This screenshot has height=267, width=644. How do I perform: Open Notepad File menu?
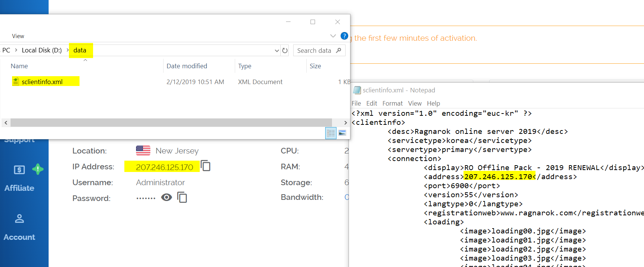pyautogui.click(x=356, y=103)
